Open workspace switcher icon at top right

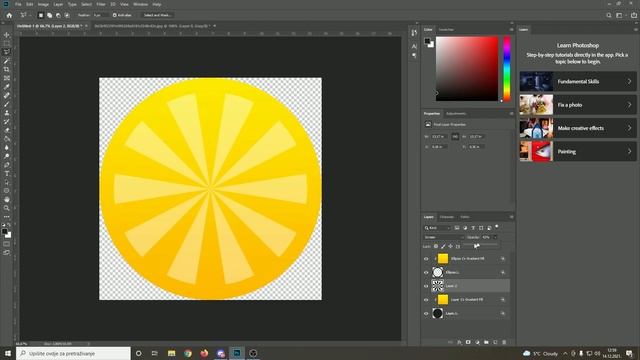tap(620, 16)
